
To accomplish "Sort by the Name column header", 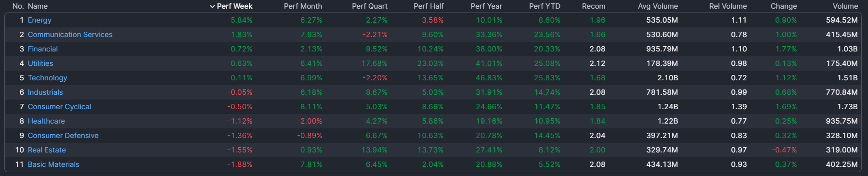I will 38,6.
